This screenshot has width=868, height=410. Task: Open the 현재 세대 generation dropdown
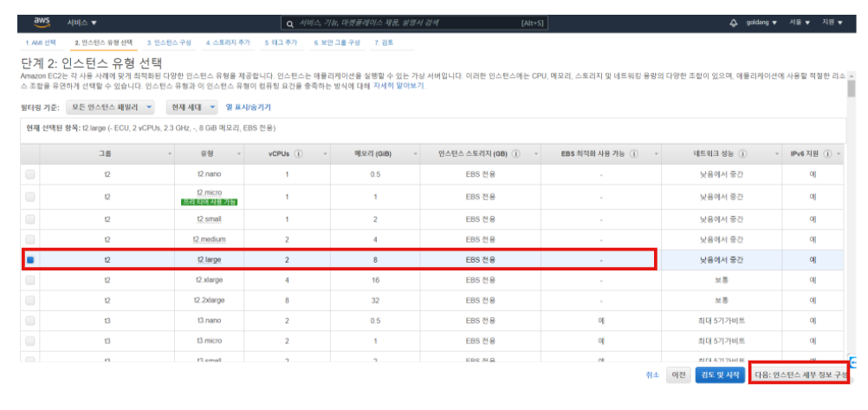click(x=192, y=107)
